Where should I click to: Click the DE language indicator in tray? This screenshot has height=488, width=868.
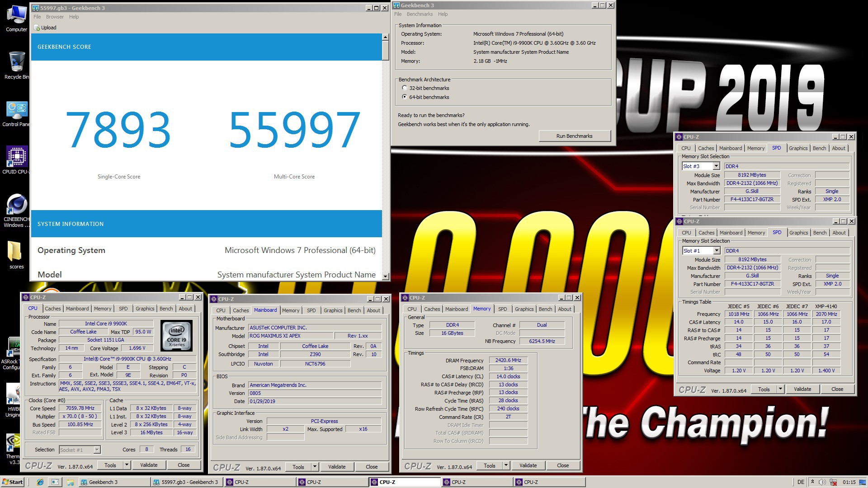[x=801, y=482]
